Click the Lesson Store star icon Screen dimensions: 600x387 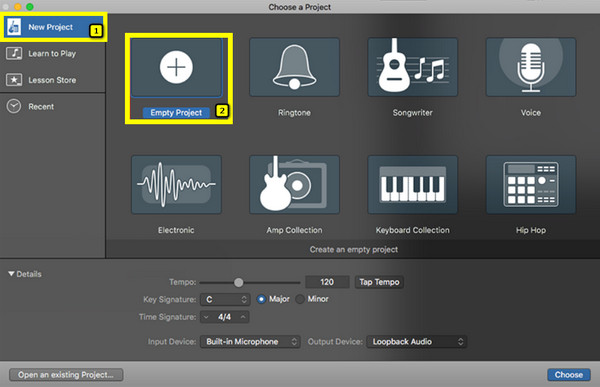14,80
